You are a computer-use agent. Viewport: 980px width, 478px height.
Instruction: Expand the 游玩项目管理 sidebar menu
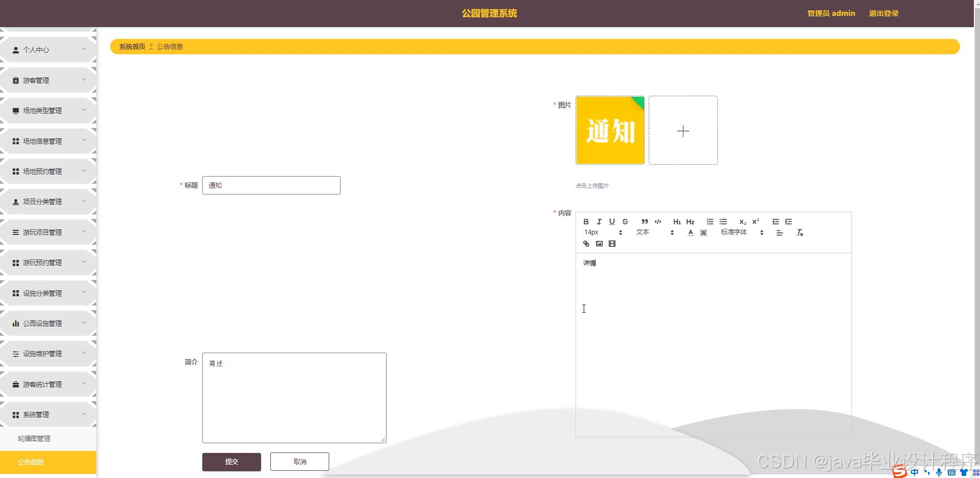(x=49, y=232)
